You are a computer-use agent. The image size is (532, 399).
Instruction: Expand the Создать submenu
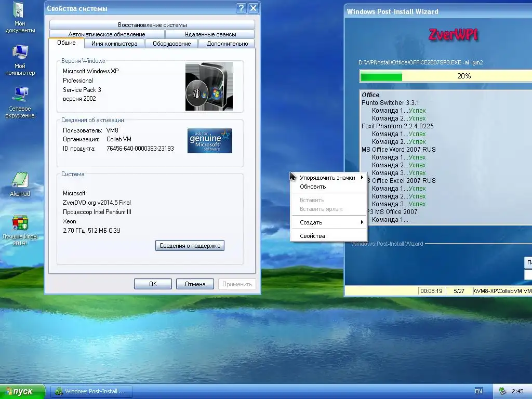(x=328, y=222)
